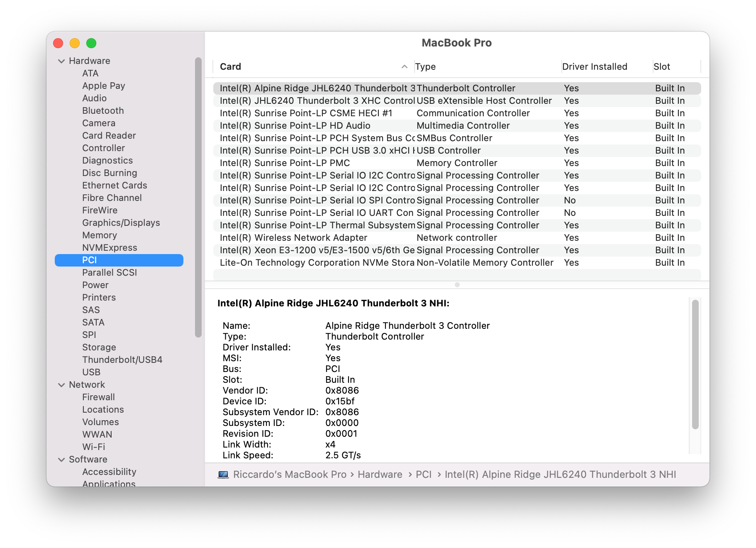Select Accessibility under Software

point(109,472)
